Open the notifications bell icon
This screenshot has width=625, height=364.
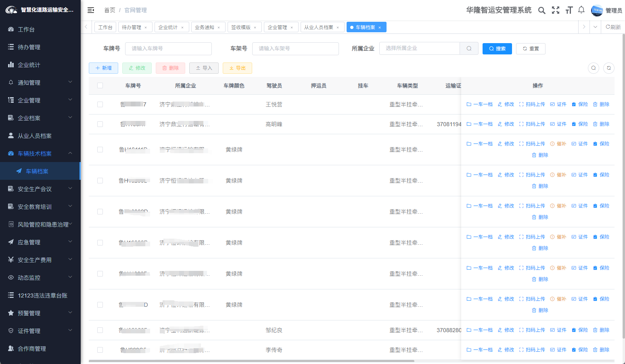(x=581, y=10)
